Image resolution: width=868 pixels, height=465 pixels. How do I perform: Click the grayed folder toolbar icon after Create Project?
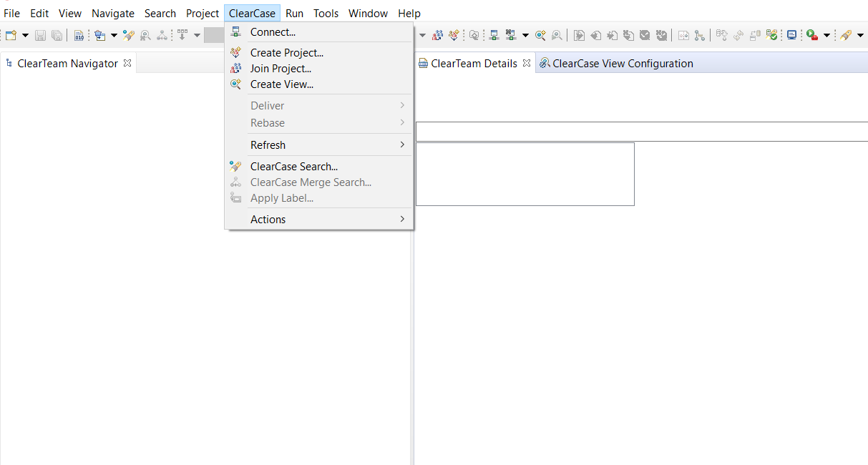click(x=474, y=35)
